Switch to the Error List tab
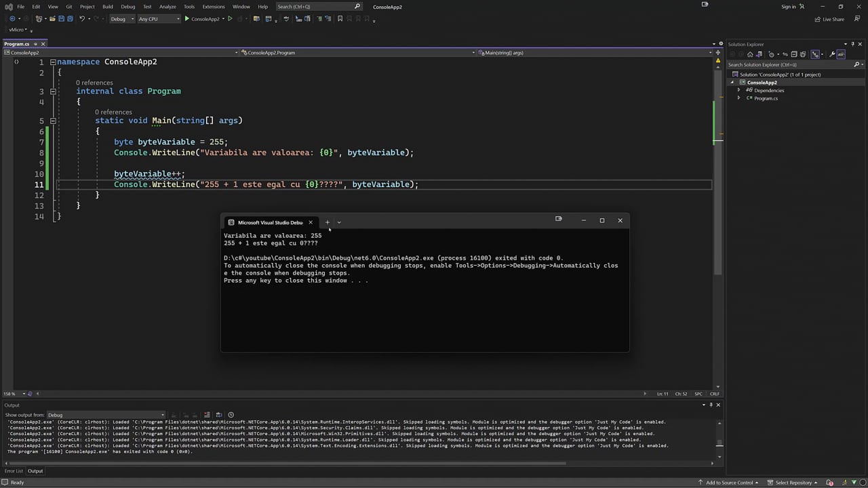Screen dimensions: 868x488 [x=14, y=471]
